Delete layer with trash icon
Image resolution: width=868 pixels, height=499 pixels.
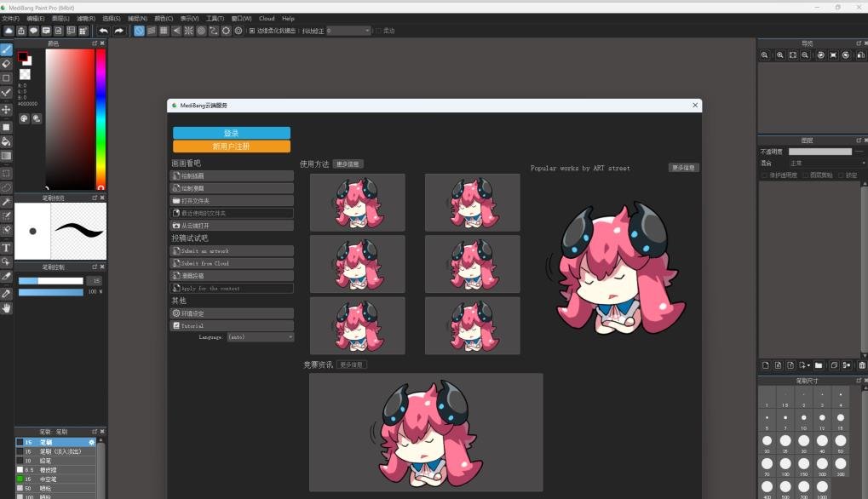point(861,365)
